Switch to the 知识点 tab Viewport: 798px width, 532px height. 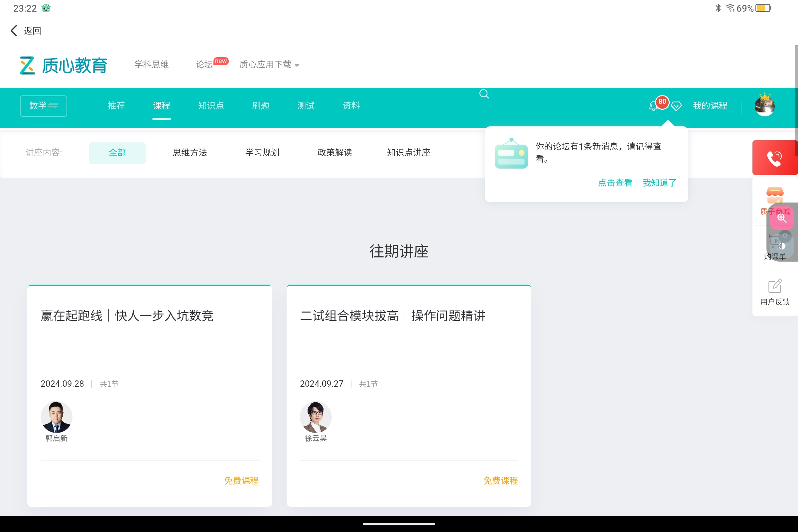211,106
